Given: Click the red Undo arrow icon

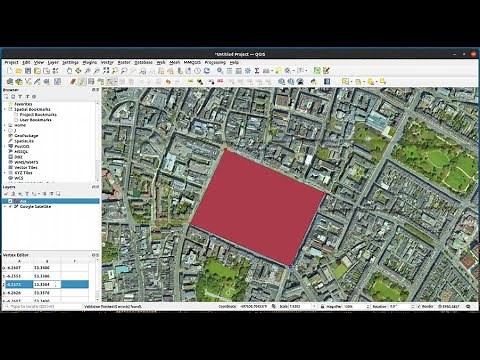Looking at the screenshot, I should [x=168, y=82].
